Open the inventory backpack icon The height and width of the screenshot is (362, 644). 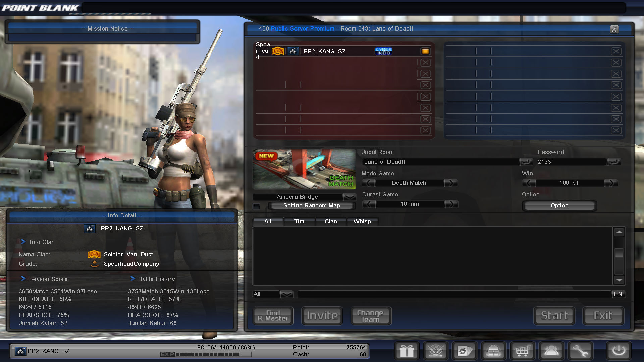(x=493, y=351)
